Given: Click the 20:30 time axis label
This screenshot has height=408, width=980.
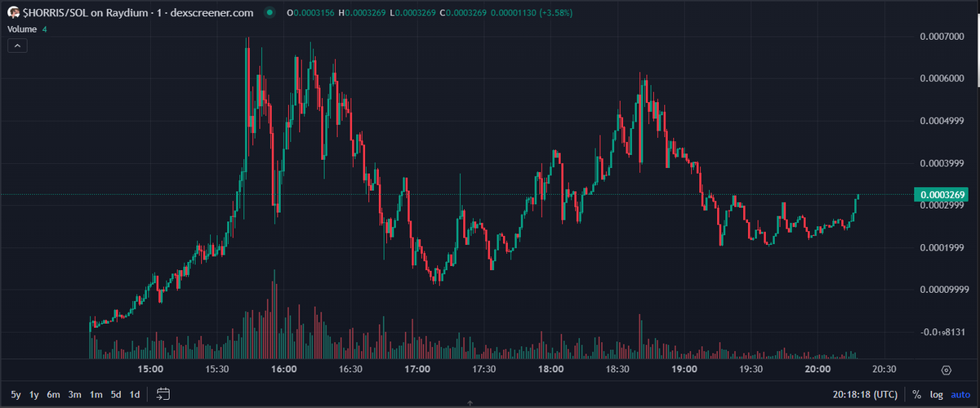Looking at the screenshot, I should pos(884,370).
